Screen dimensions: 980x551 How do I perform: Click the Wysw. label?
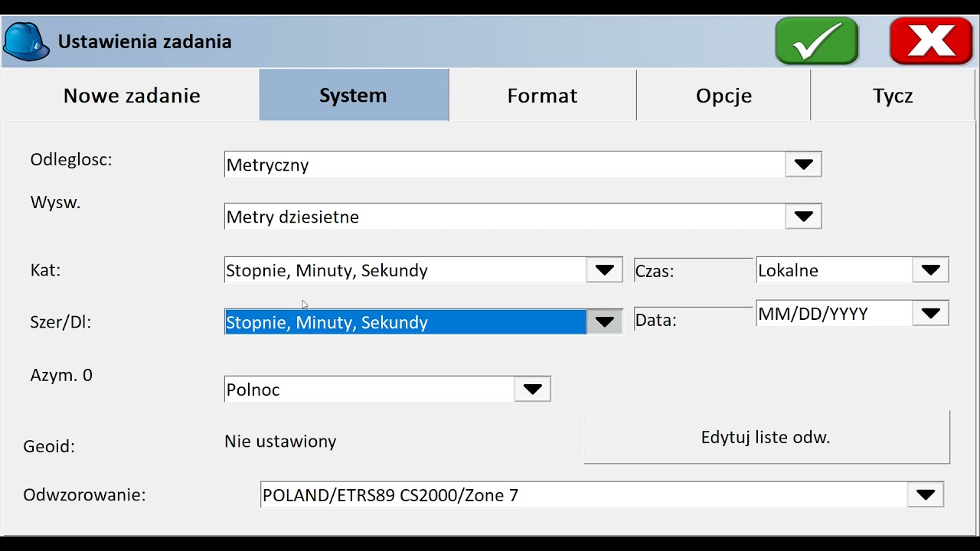pyautogui.click(x=55, y=203)
